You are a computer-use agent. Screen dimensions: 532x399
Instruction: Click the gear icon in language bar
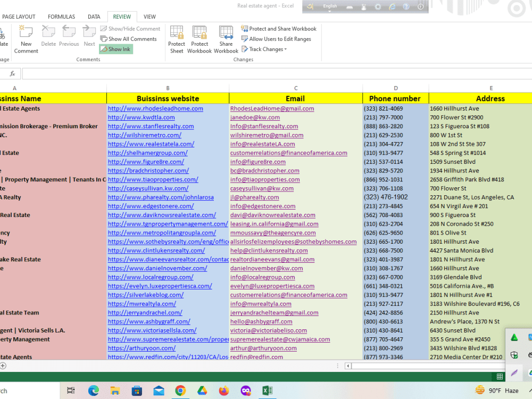[378, 7]
